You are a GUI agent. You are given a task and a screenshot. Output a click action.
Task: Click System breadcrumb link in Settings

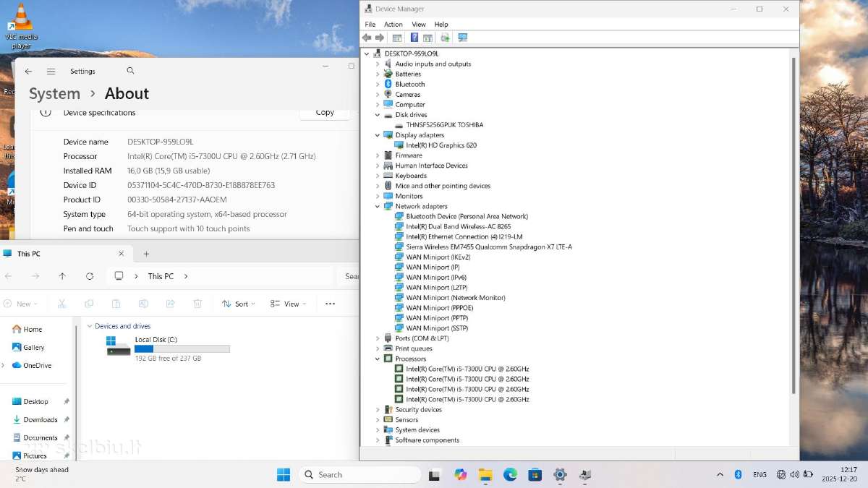54,94
